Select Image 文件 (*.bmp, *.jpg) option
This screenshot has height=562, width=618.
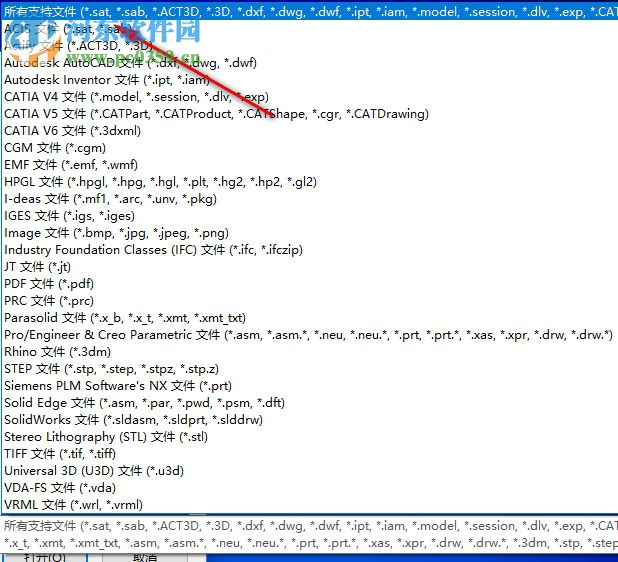click(310, 233)
